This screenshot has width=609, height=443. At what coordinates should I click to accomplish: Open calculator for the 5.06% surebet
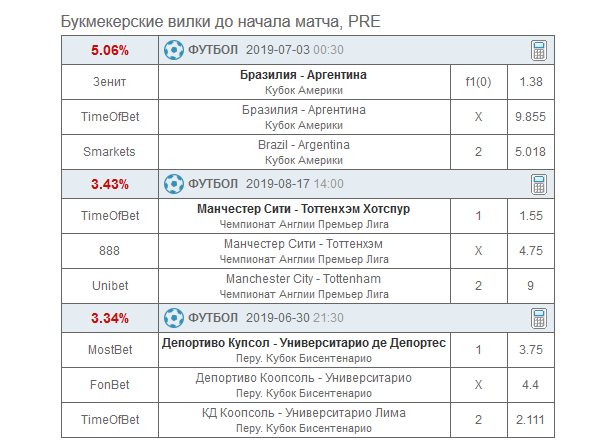click(x=537, y=50)
